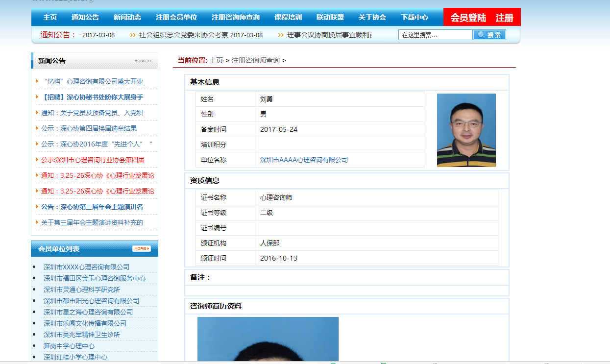
Task: Click the 证书等级 value 二级
Action: pyautogui.click(x=267, y=213)
